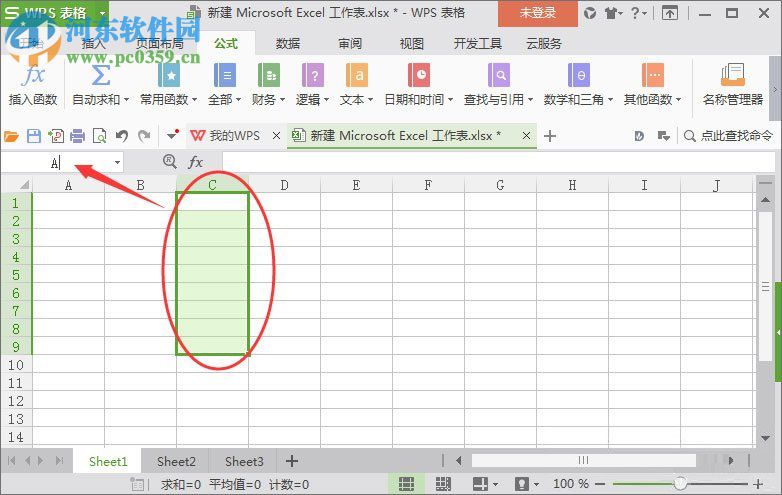Redo the last action
Viewport: 782px width, 495px height.
pos(144,136)
